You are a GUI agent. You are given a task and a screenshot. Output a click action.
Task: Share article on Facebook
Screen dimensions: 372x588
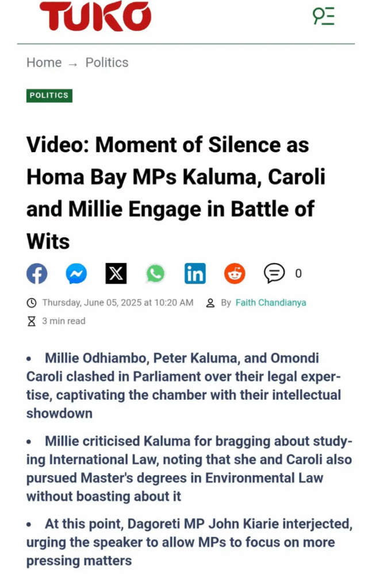(x=37, y=273)
